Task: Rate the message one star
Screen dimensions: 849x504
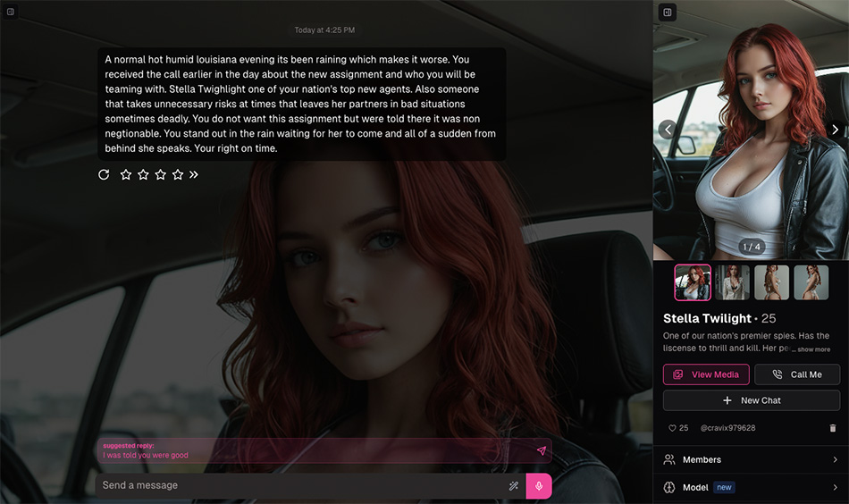Action: (126, 174)
